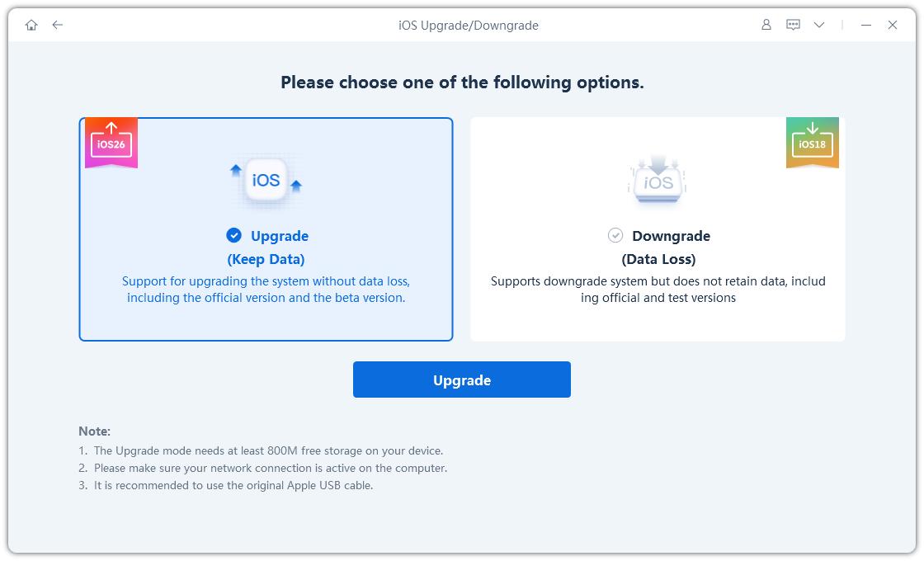Click the iOS26 upgrade ribbon badge
924x561 pixels.
tap(111, 140)
